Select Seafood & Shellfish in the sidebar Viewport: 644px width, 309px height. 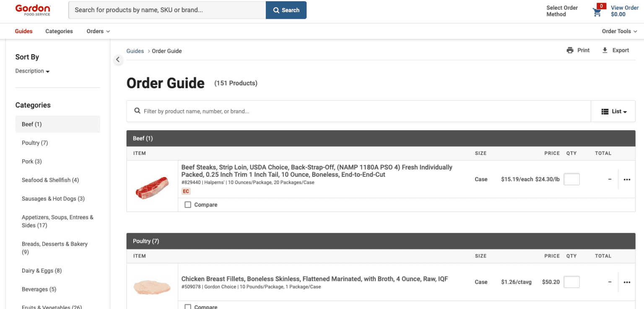(x=50, y=180)
